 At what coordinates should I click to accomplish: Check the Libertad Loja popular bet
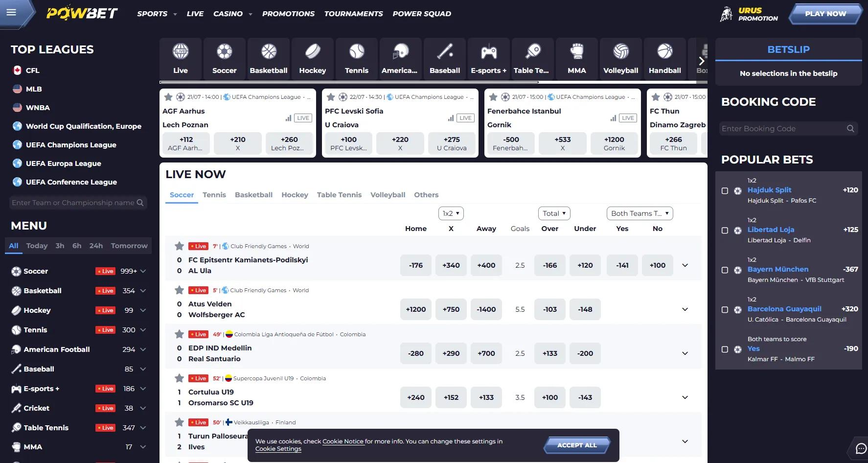pos(725,231)
